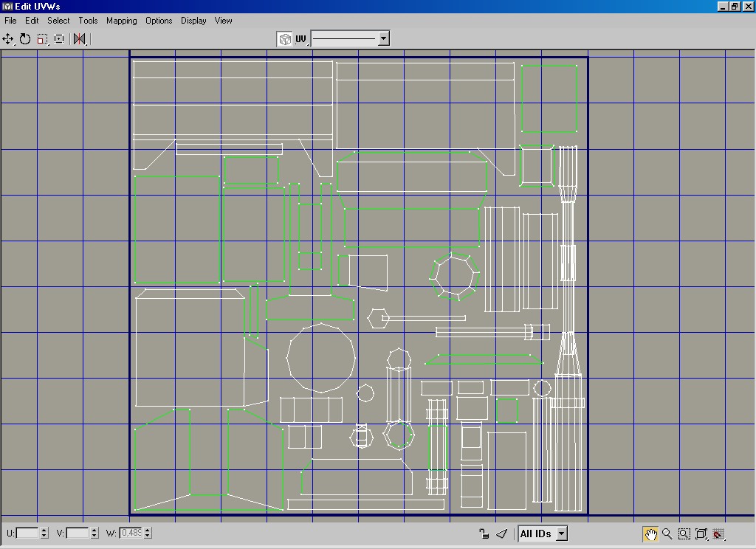
Task: Click the Mirror Horizontal tool
Action: click(x=79, y=39)
